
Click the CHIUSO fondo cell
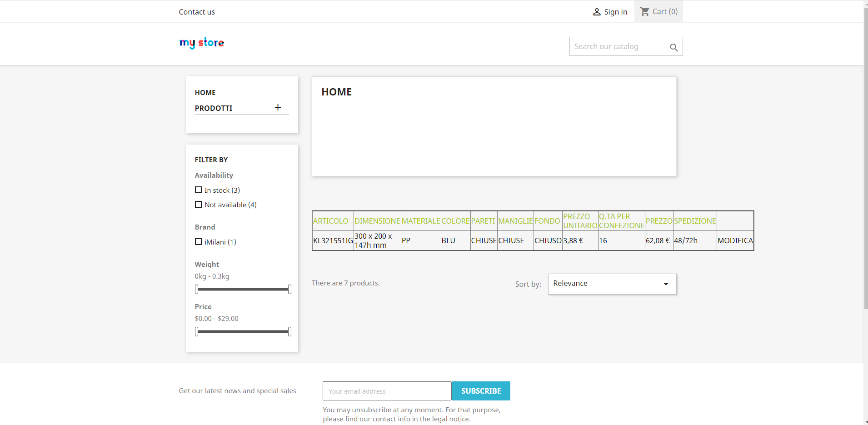[548, 240]
